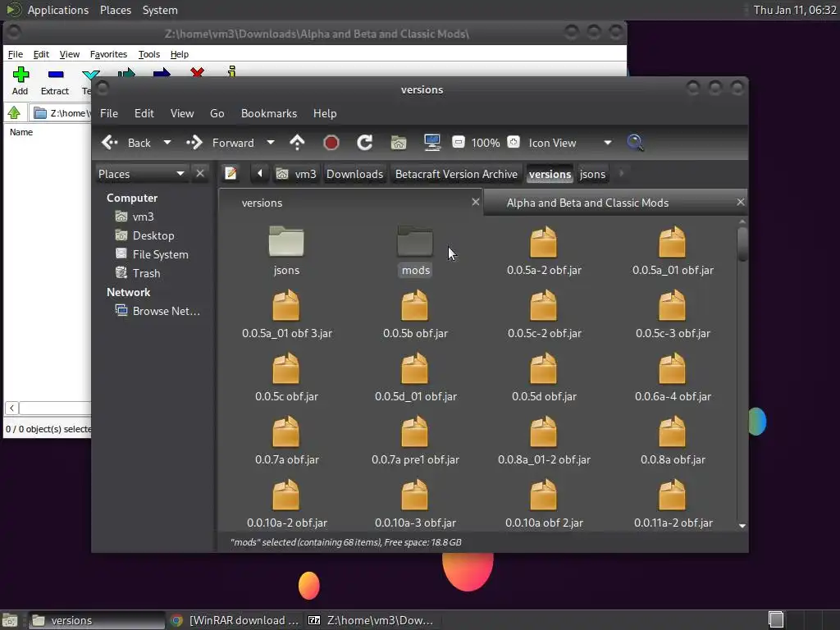840x630 pixels.
Task: Select the 0.0.5c-3 obf.jar file
Action: pos(673,305)
